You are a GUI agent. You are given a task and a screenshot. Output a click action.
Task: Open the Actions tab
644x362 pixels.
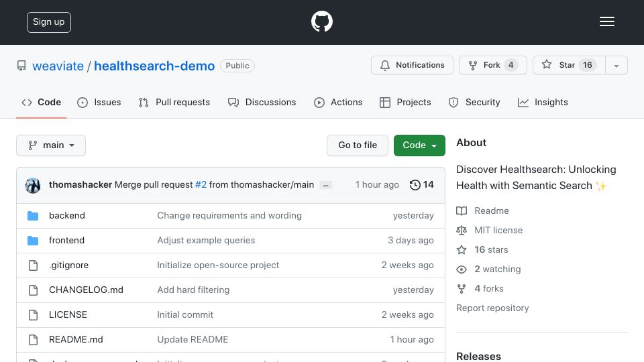coord(338,102)
